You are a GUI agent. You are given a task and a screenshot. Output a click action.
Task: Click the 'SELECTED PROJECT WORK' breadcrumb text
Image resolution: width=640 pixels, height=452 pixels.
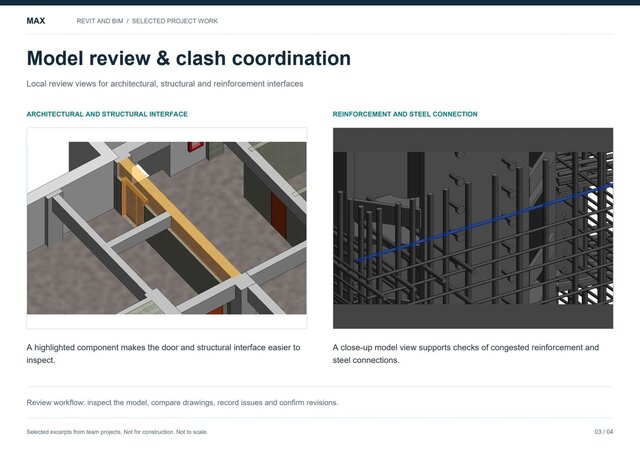[175, 21]
